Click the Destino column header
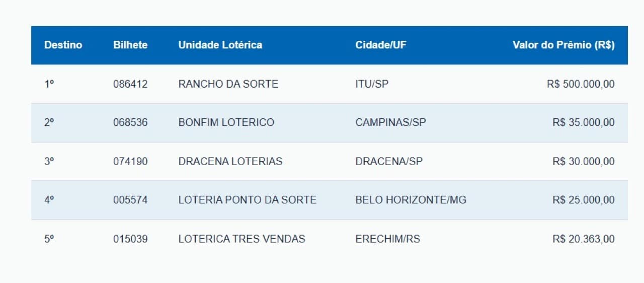This screenshot has height=283, width=644. [x=63, y=45]
